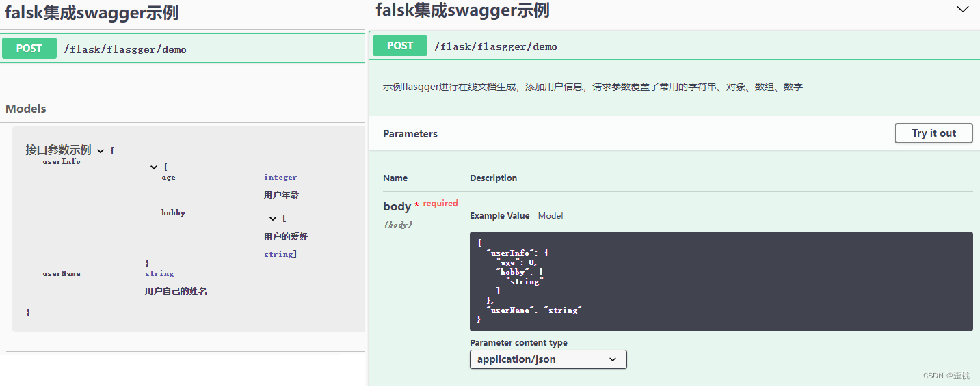Screen dimensions: 980x386
Task: Click the 示例flasgger operation description text
Action: click(593, 87)
